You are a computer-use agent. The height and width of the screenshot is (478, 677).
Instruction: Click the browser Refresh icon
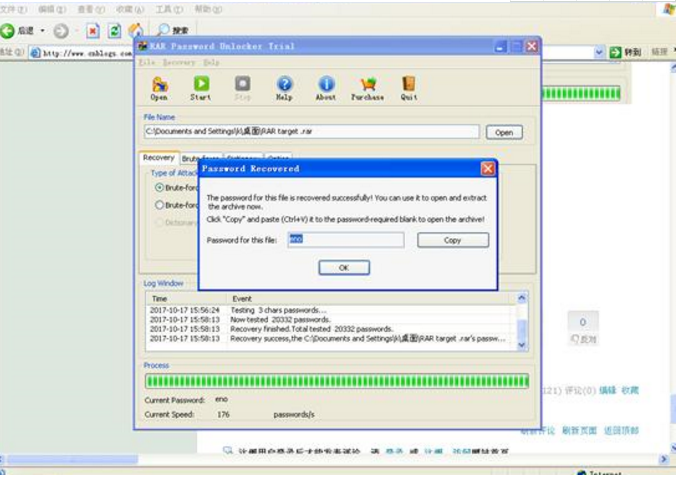coord(114,31)
